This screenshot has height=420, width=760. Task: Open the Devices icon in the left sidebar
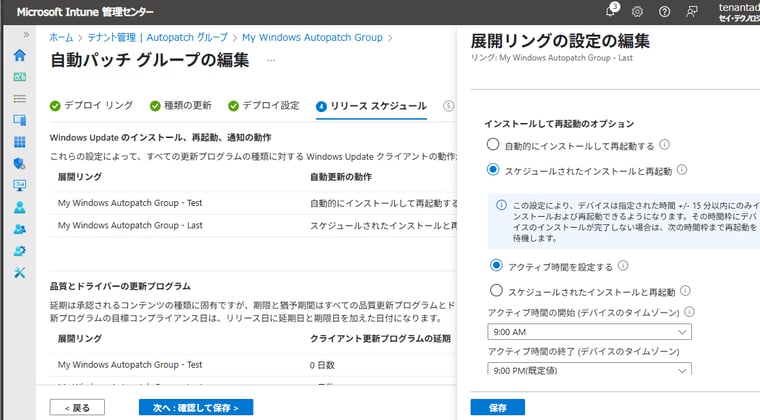(x=20, y=120)
